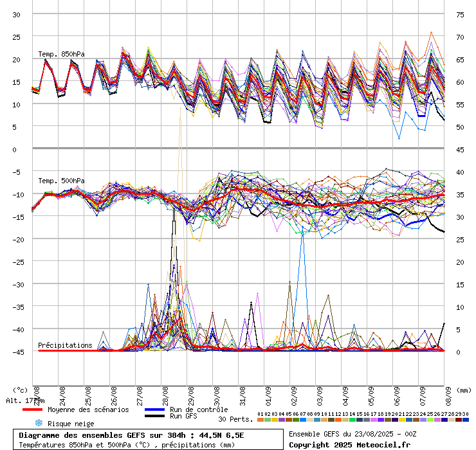The height and width of the screenshot is (450, 476).
Task: Click the red 'Moyenne des scénarios' legend line
Action: pos(32,410)
